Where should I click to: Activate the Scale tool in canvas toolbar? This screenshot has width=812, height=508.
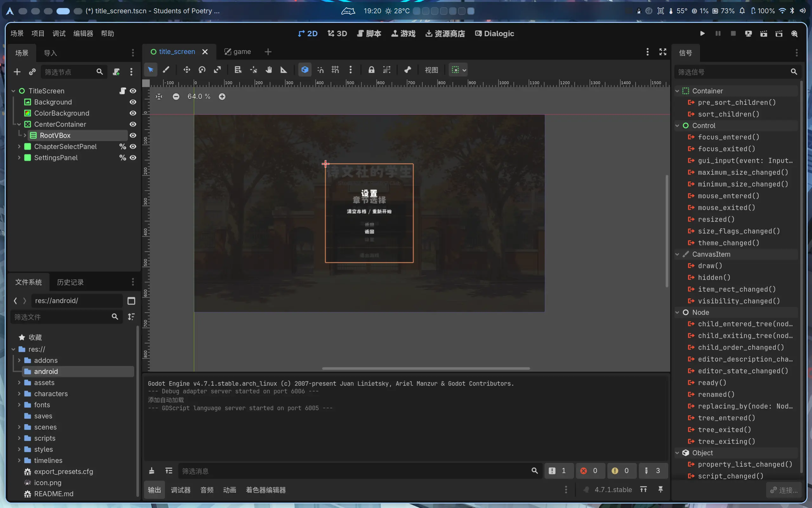point(217,70)
